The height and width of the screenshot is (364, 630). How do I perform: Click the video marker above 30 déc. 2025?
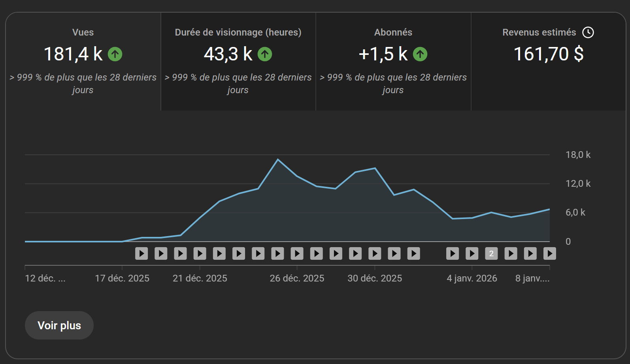click(x=375, y=253)
